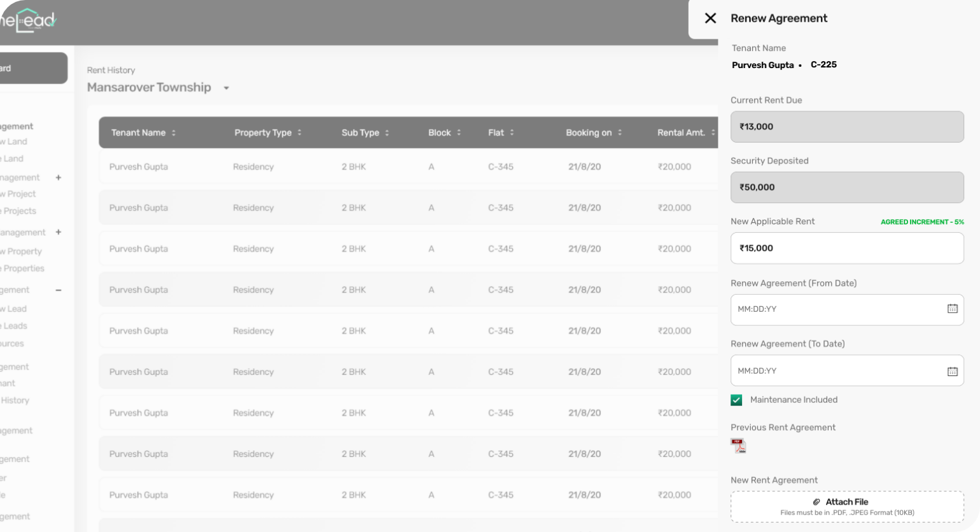Click the Security Deposited field
Screen dimensions: 980x532
(x=847, y=187)
